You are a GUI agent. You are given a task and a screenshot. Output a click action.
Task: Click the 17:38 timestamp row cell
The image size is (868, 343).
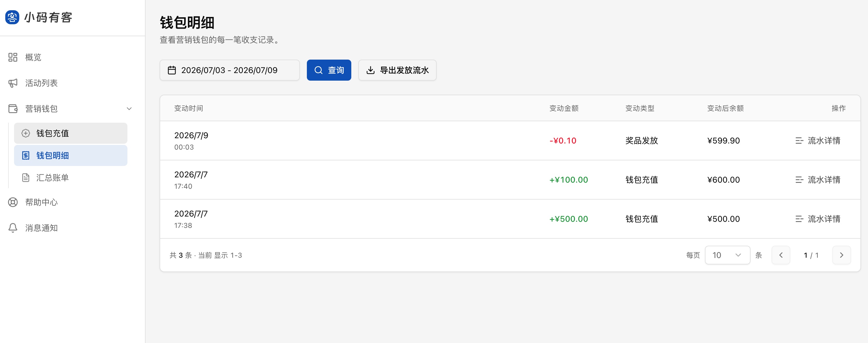(x=191, y=219)
